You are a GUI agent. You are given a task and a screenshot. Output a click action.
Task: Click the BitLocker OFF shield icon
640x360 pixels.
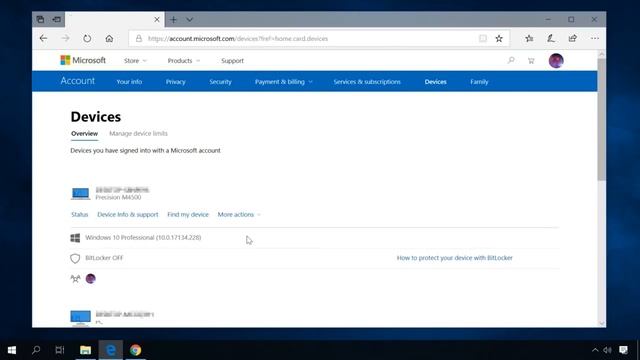[x=75, y=258]
